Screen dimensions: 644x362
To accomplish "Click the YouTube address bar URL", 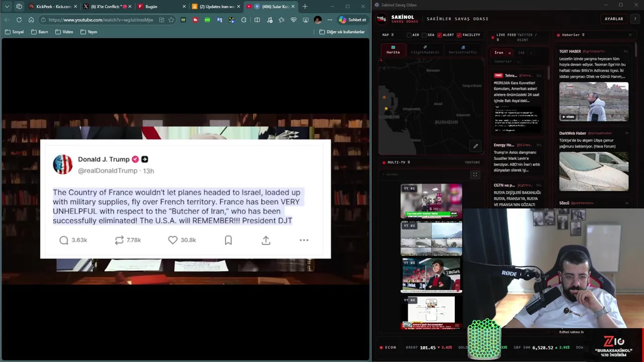I will [101, 20].
